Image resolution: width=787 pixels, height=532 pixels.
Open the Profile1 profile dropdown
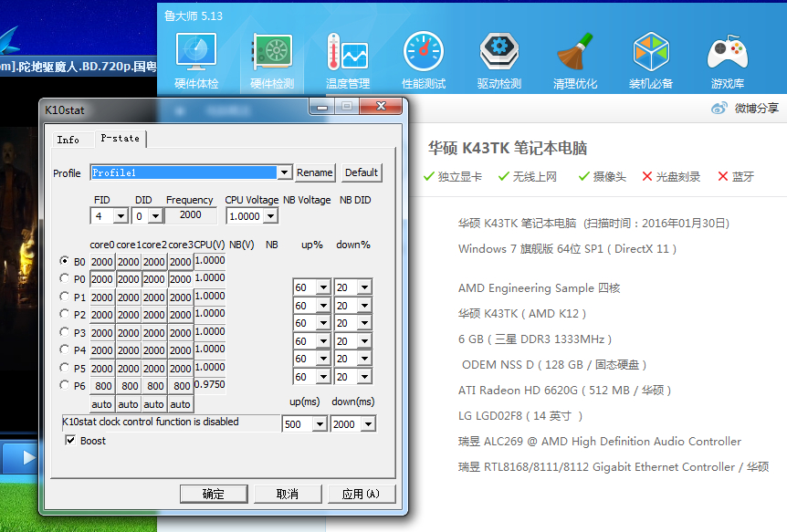pyautogui.click(x=285, y=172)
